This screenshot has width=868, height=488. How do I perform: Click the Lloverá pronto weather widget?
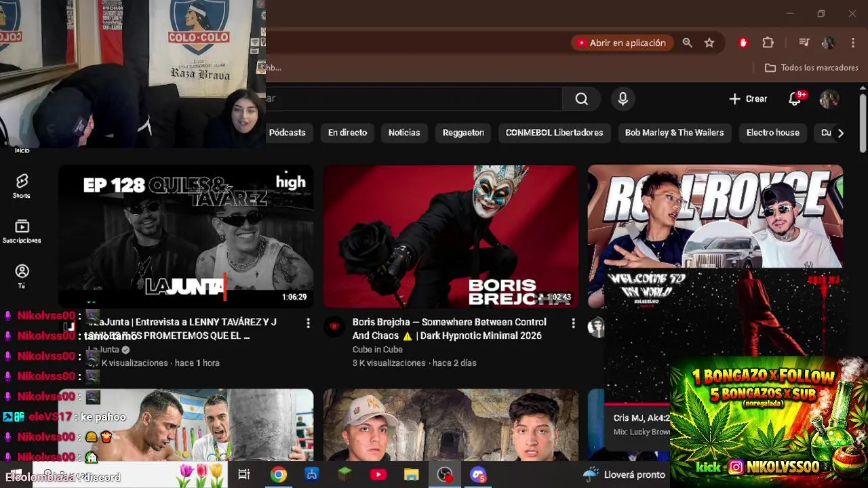pyautogui.click(x=625, y=474)
